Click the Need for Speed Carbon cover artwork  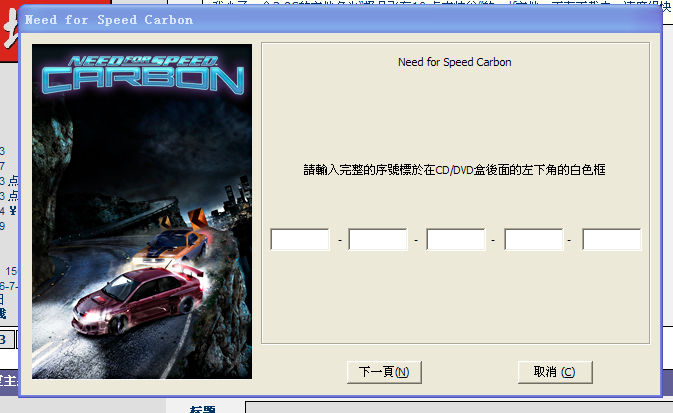142,211
